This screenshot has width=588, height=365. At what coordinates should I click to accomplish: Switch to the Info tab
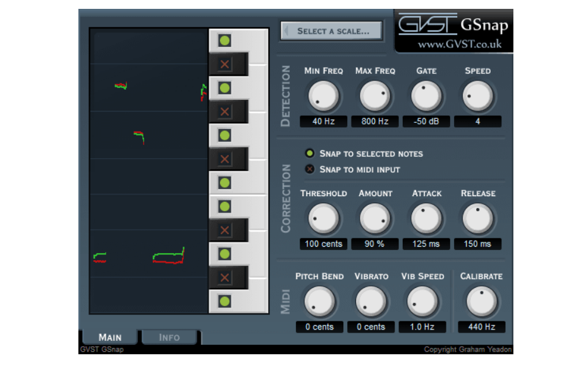coord(169,337)
